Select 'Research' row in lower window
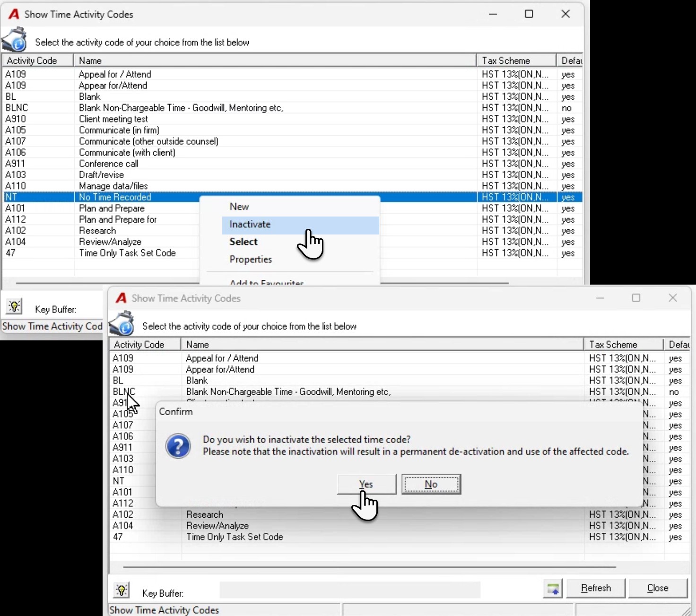The height and width of the screenshot is (616, 696). coord(400,514)
